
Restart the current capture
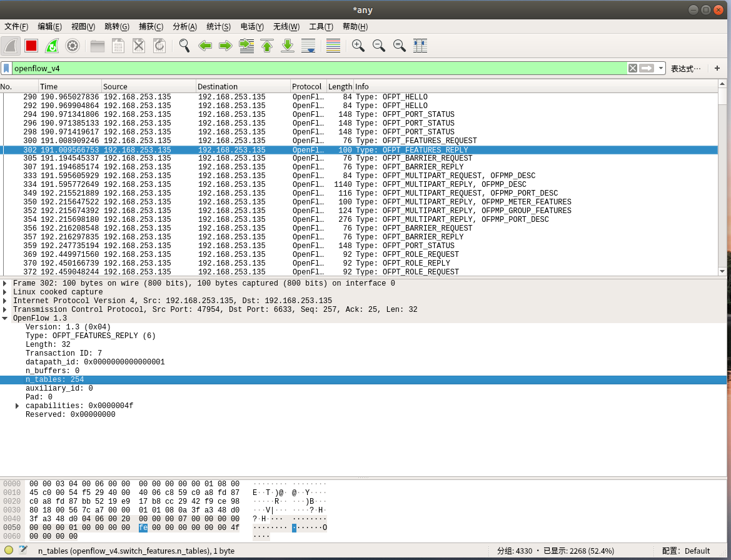click(x=52, y=46)
